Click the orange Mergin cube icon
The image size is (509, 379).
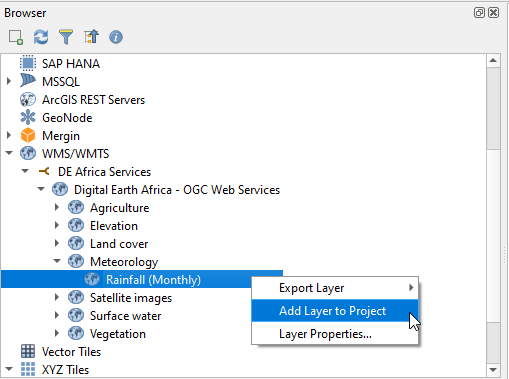pos(28,135)
